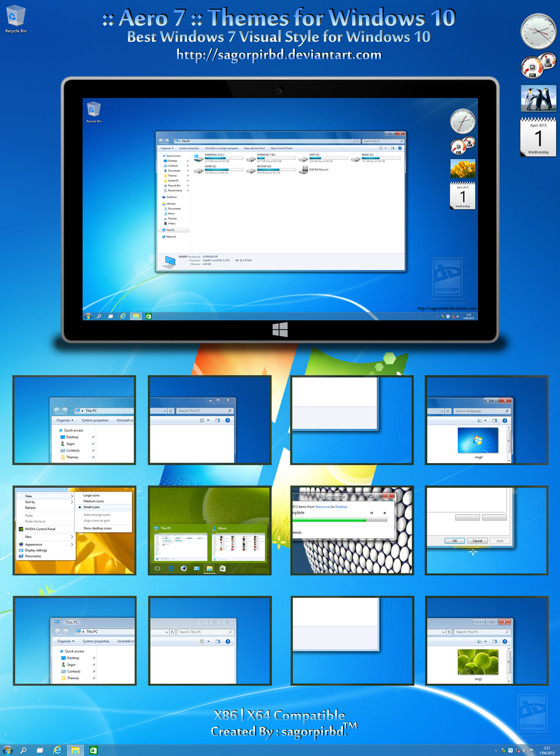The image size is (560, 756).
Task: Click the Start orb on the bottom taskbar
Action: 8,750
